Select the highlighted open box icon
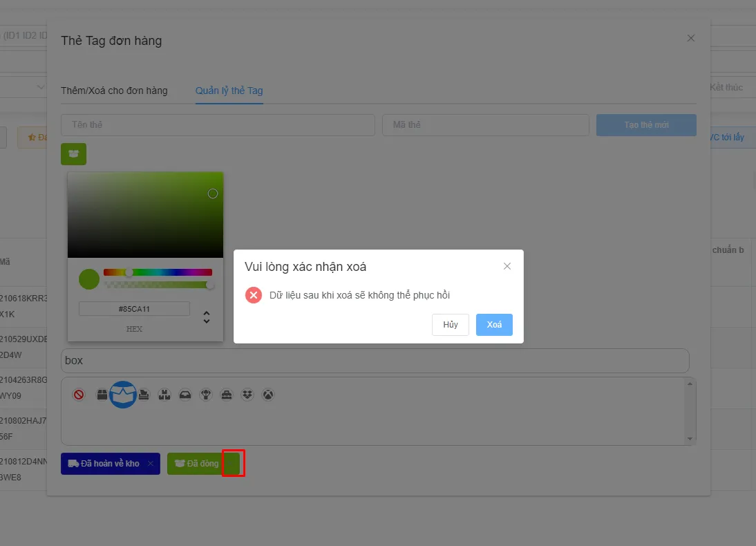 pyautogui.click(x=123, y=395)
